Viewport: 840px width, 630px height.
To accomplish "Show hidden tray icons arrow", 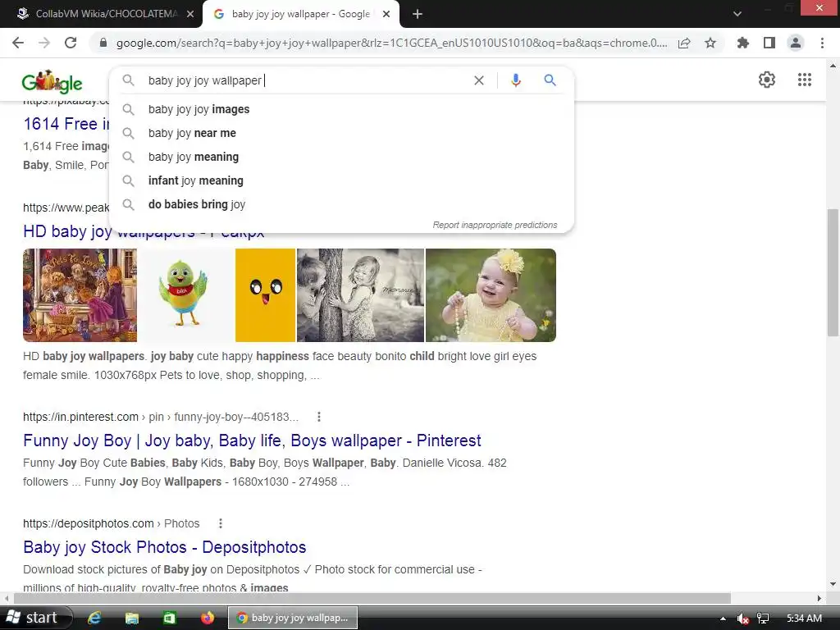I will pyautogui.click(x=723, y=619).
